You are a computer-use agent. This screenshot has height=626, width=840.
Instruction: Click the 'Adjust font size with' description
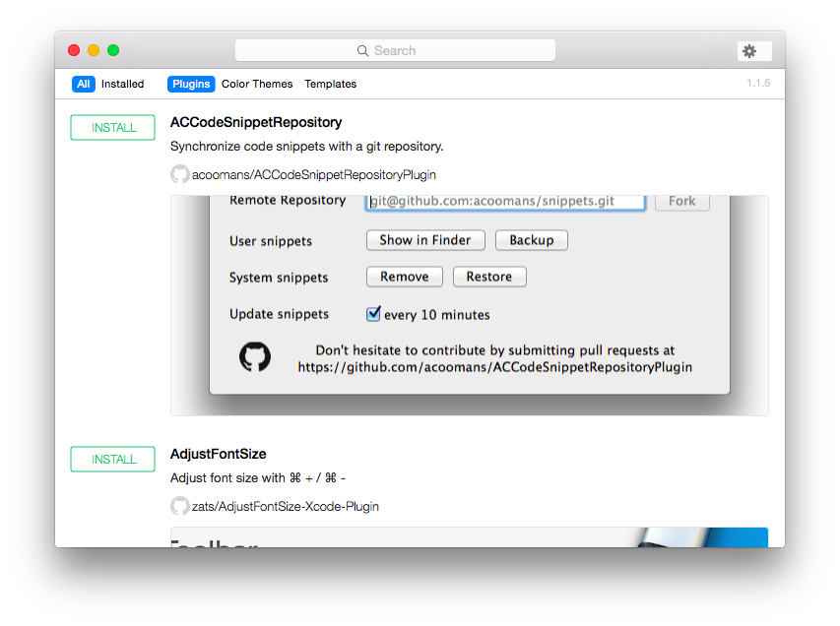click(x=258, y=477)
